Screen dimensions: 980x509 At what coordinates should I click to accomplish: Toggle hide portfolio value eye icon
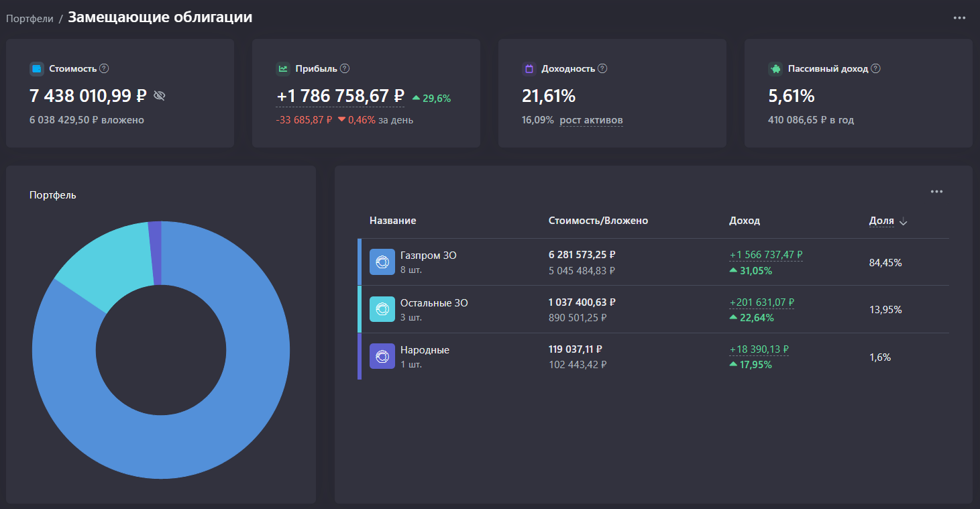tap(159, 96)
